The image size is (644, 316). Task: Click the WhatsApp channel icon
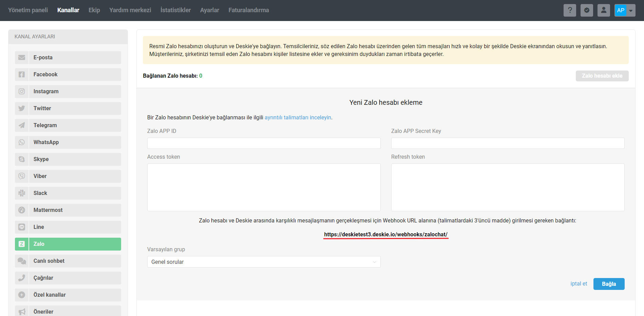pyautogui.click(x=22, y=142)
